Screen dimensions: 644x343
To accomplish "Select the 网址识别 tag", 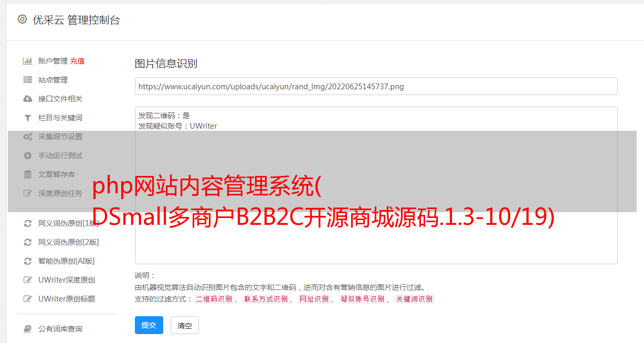I will click(314, 299).
